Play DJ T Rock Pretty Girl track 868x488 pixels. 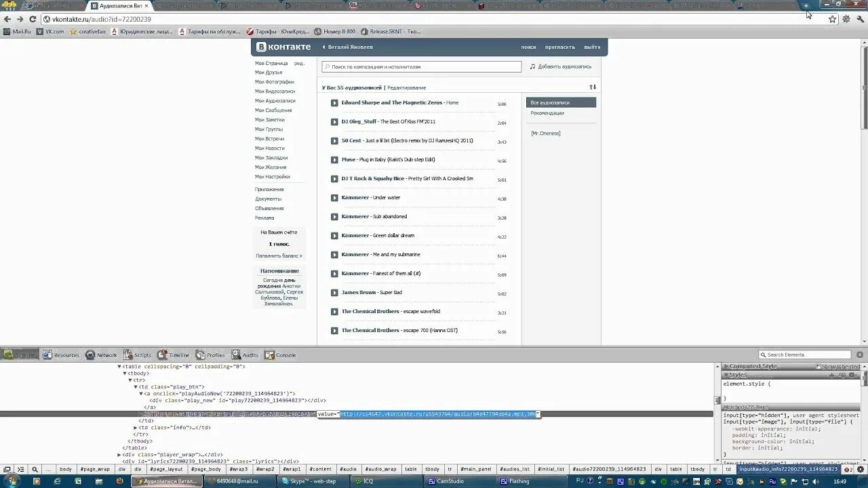click(334, 179)
